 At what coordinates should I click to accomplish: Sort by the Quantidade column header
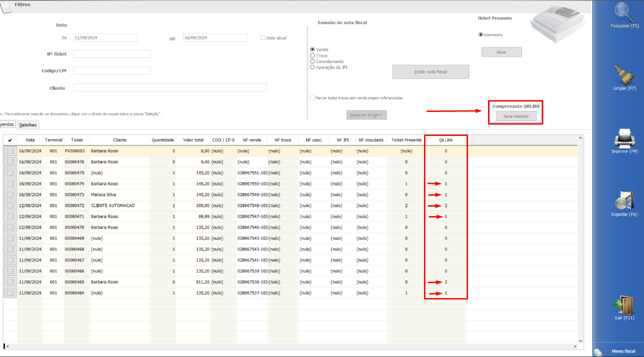tap(163, 140)
